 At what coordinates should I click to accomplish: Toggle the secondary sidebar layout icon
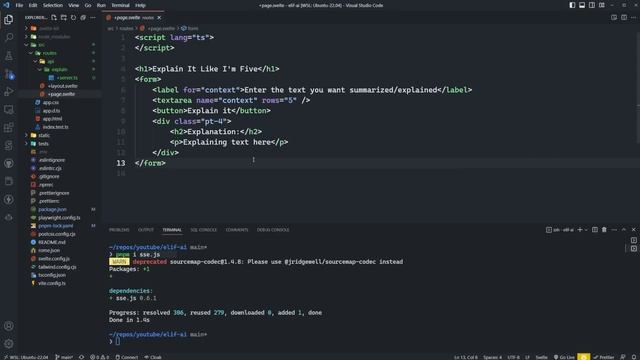click(x=592, y=5)
